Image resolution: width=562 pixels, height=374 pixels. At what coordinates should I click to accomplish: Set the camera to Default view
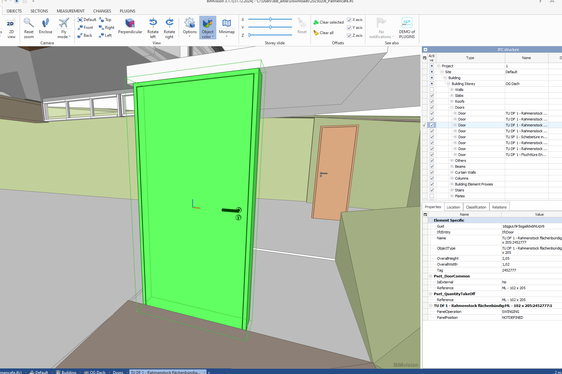tap(87, 20)
